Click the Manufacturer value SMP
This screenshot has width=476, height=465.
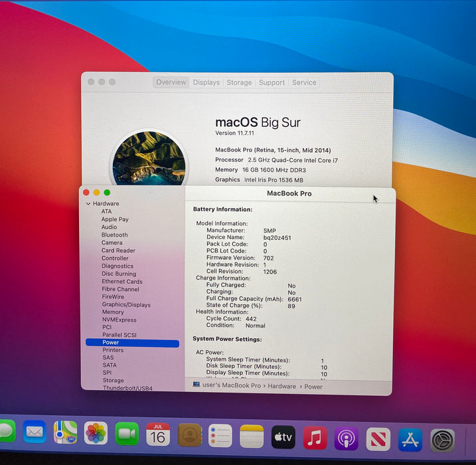click(x=270, y=231)
